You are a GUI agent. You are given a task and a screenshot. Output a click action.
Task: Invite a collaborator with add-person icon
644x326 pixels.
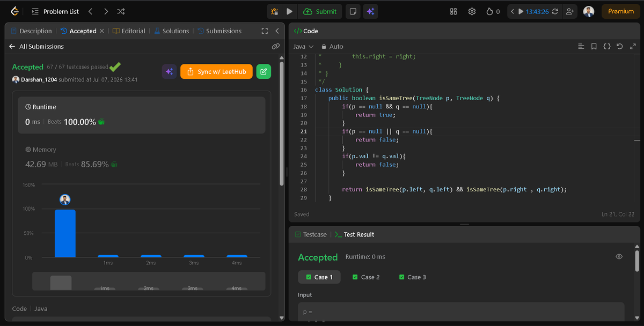point(570,11)
